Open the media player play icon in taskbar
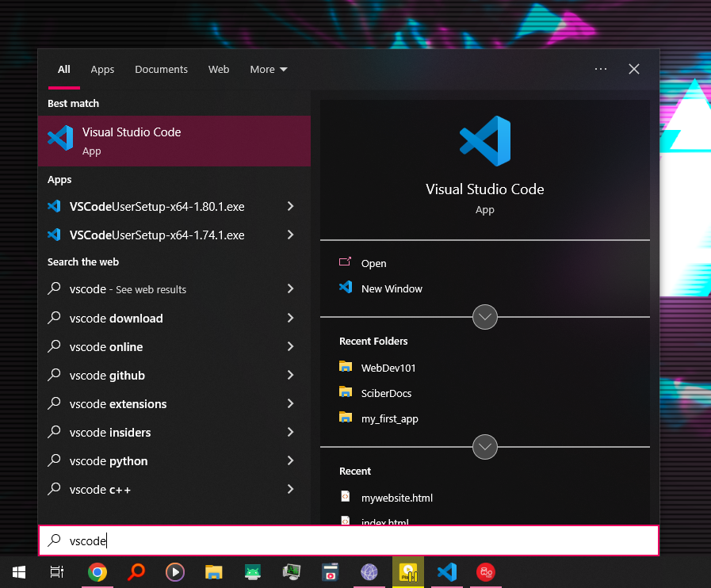Screen dimensions: 711x588 click(x=175, y=572)
